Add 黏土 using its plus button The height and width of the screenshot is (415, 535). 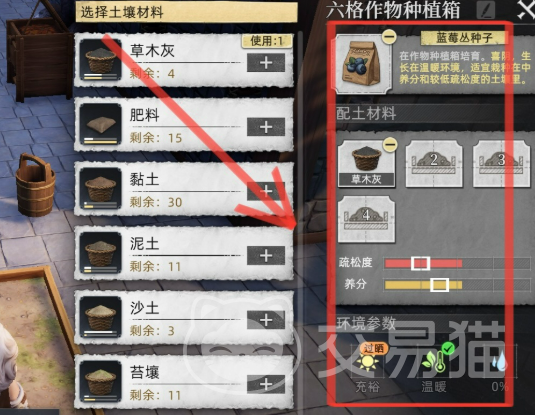[x=266, y=191]
